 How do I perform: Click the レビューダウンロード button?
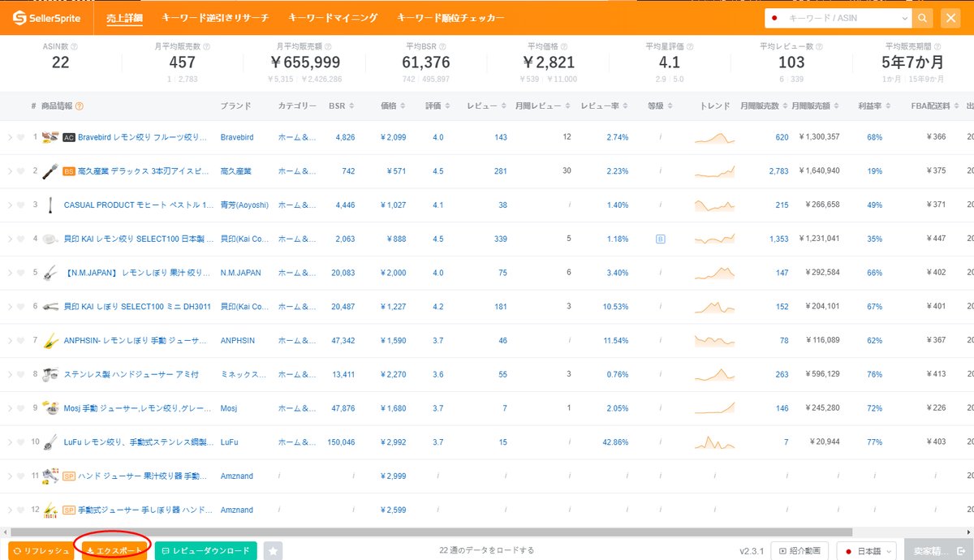[206, 551]
